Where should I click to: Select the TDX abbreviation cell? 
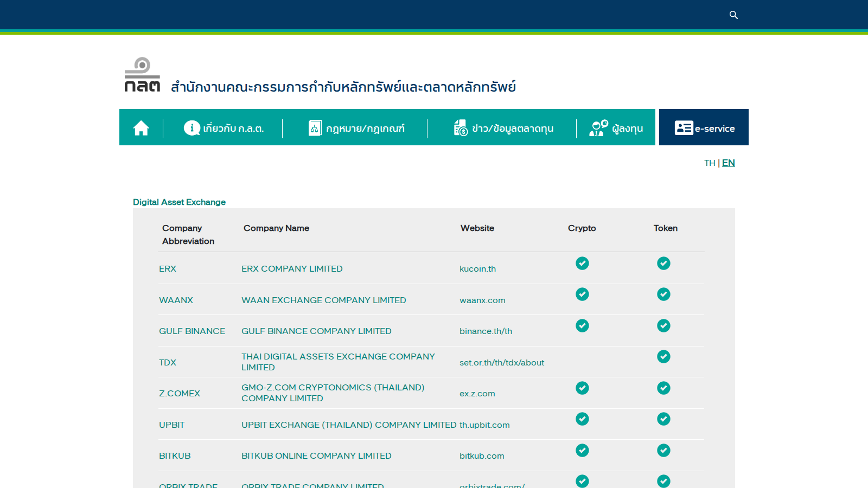pyautogui.click(x=168, y=363)
